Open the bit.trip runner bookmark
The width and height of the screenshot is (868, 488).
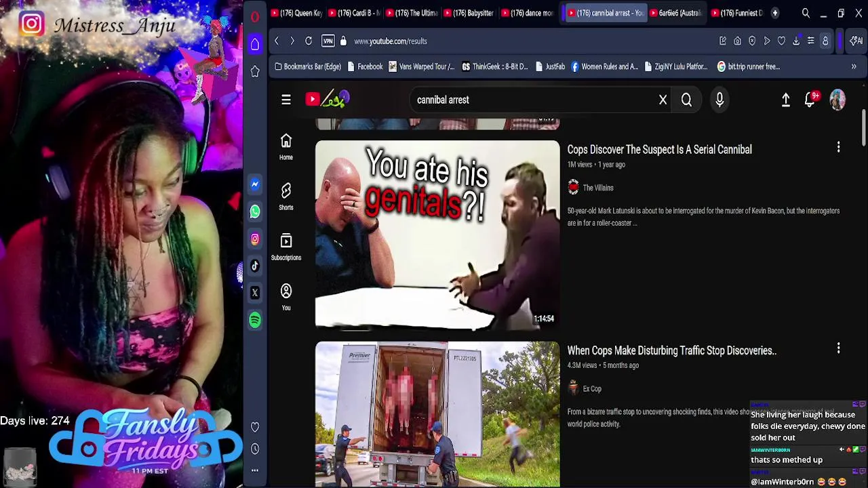(x=749, y=66)
